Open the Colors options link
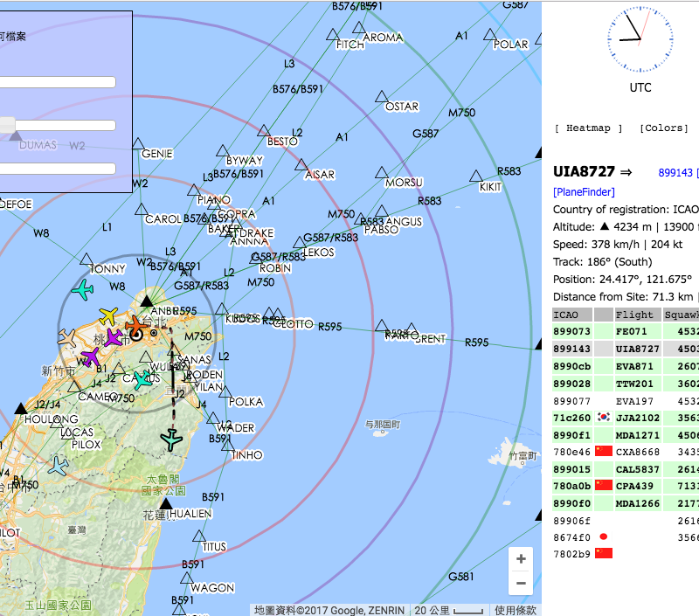The image size is (699, 616). pos(664,128)
